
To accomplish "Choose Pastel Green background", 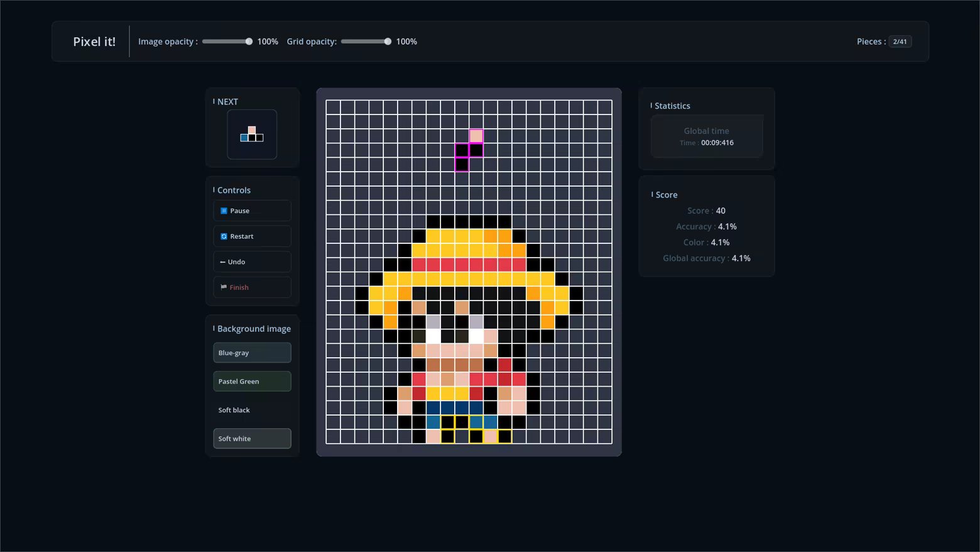I will (x=252, y=382).
